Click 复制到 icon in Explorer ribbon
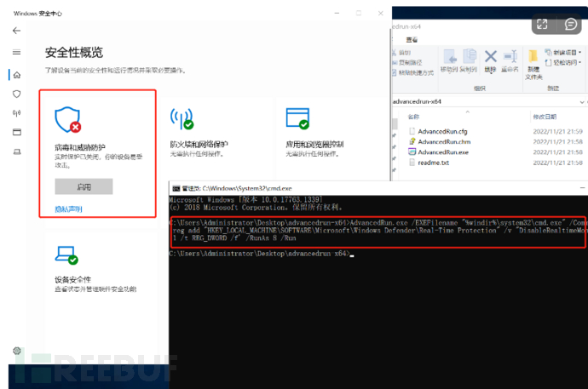The height and width of the screenshot is (389, 588). [x=469, y=61]
